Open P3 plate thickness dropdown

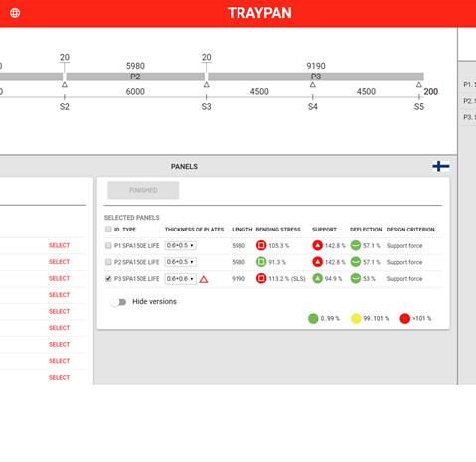[180, 279]
